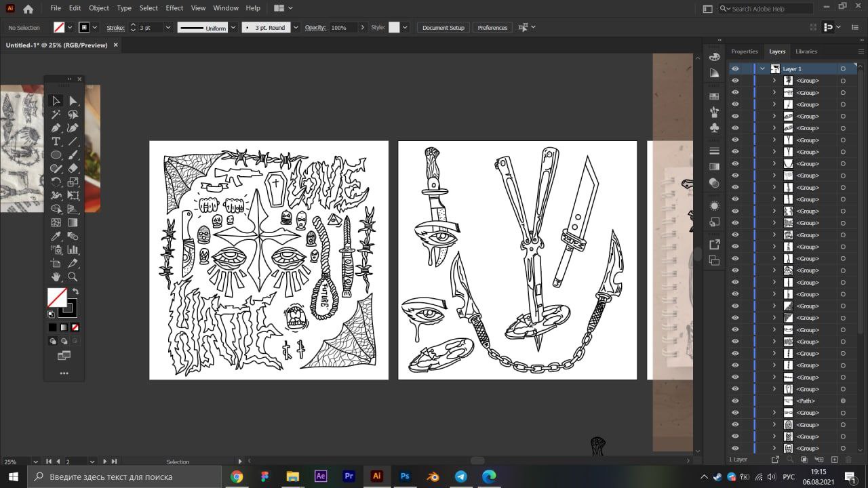Target Layer 1 via its circle indicator
Image resolution: width=868 pixels, height=488 pixels.
click(843, 68)
